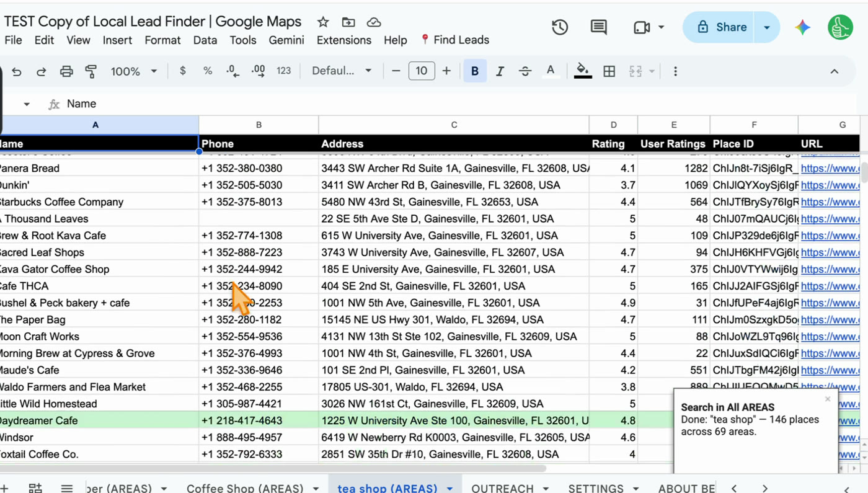868x493 pixels.
Task: Decrease font size with minus button
Action: [396, 71]
